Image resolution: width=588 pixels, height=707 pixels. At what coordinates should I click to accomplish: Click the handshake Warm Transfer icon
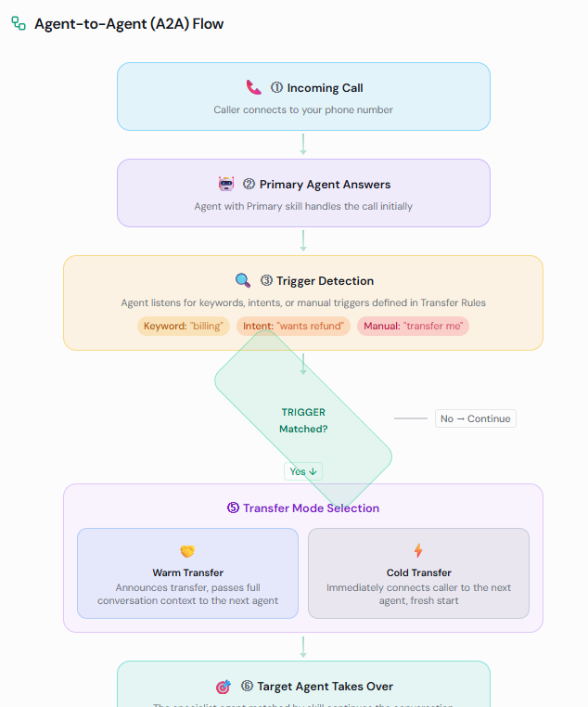(187, 551)
